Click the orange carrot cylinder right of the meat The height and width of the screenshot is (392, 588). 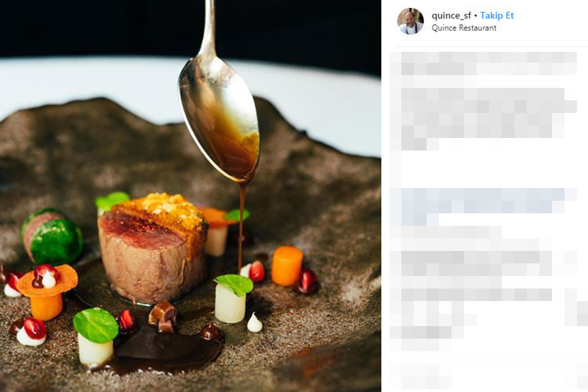pos(287,266)
